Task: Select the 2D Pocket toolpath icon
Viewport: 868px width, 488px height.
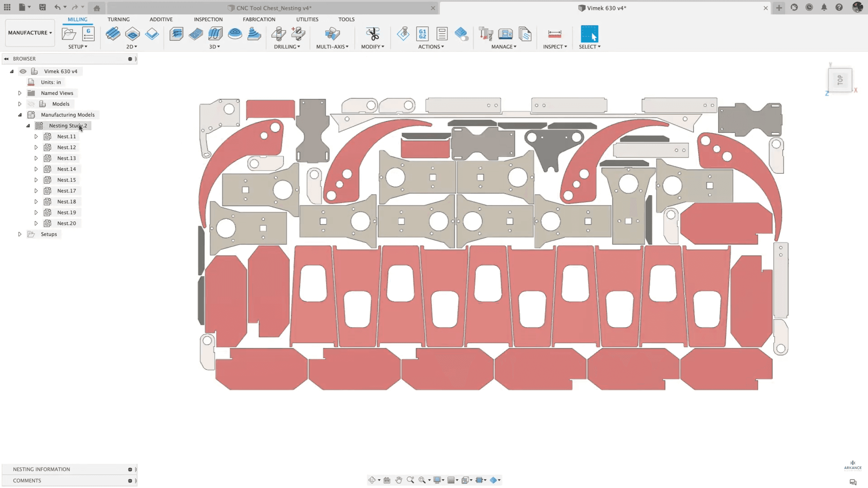Action: (x=132, y=34)
